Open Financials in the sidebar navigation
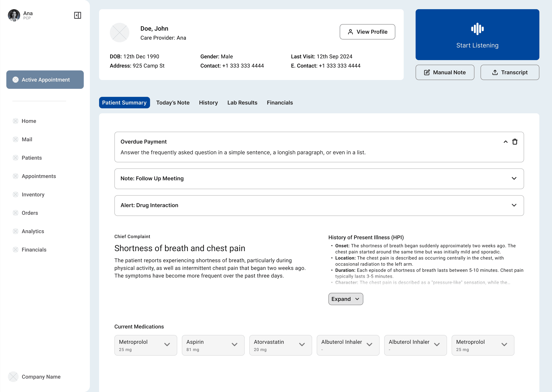Viewport: 552px width, 392px height. [30, 249]
